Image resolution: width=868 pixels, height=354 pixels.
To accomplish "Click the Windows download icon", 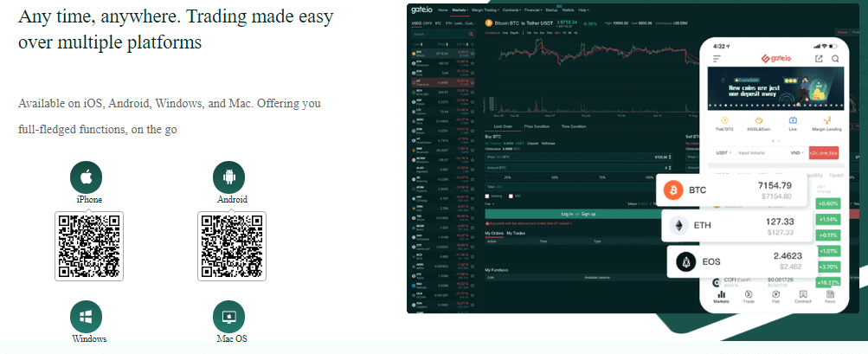I will (x=86, y=317).
